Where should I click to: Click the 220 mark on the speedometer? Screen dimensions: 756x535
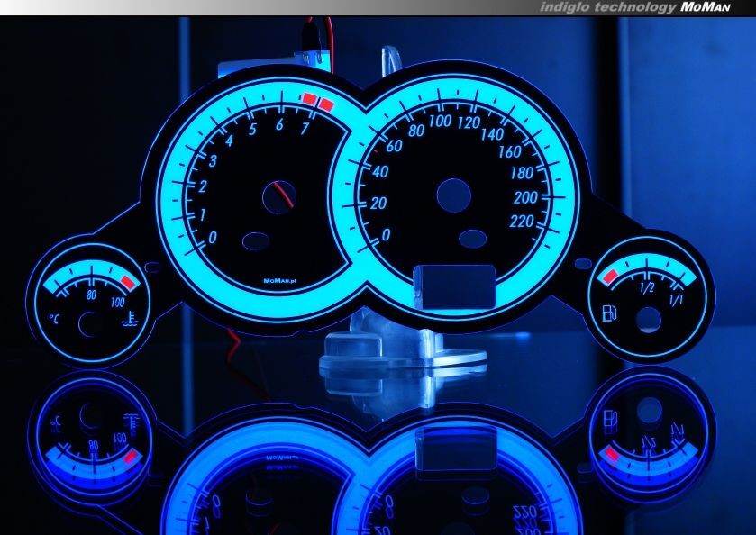522,222
